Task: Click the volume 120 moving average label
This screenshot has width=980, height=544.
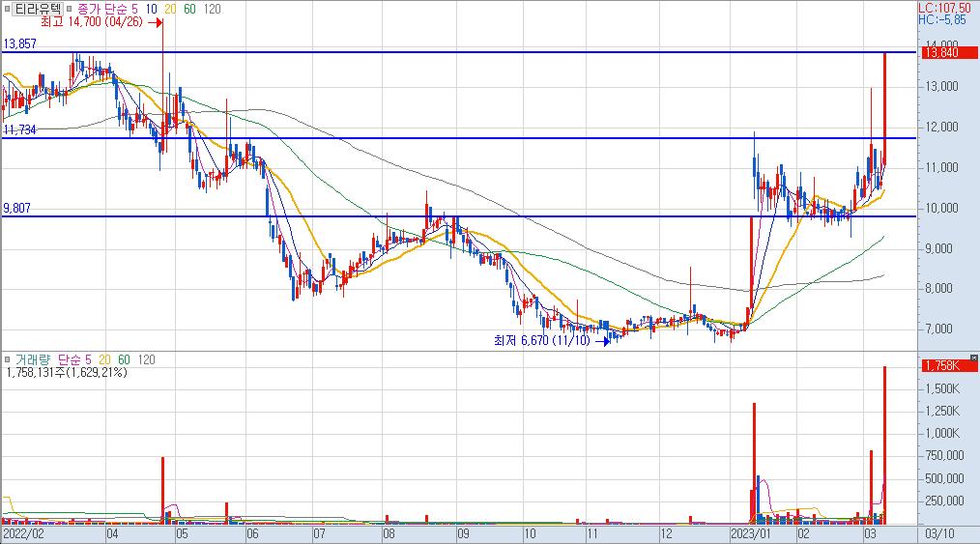Action: (x=146, y=359)
